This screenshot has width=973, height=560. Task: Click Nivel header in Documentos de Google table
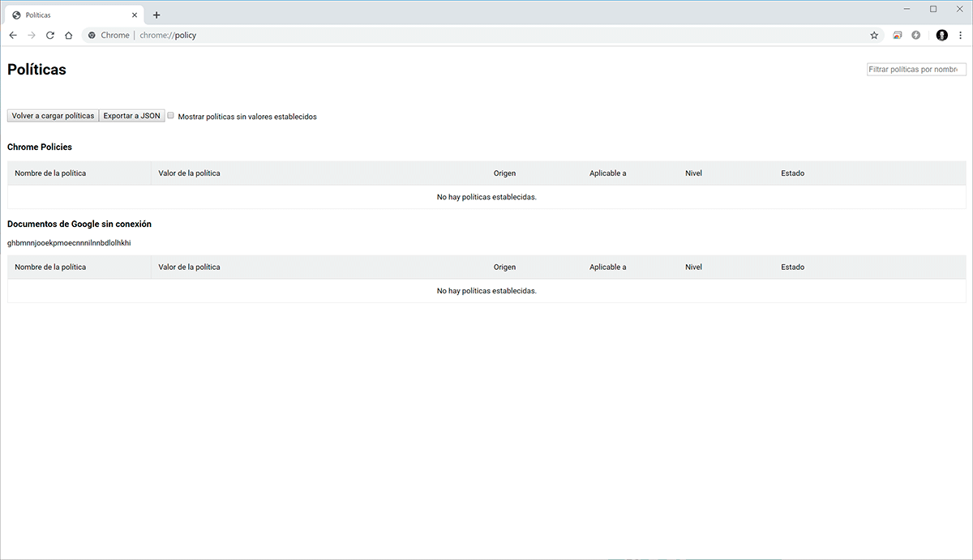(693, 267)
